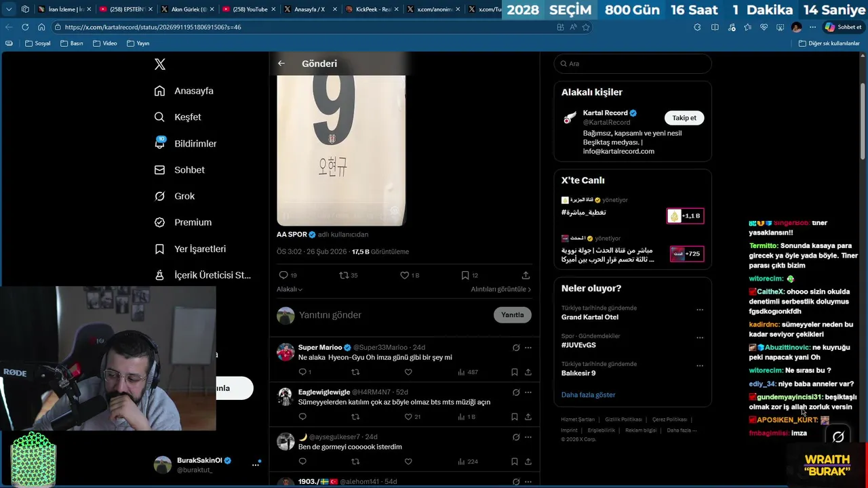Viewport: 868px width, 488px height.
Task: Bookmark Super Marioo's reply
Action: click(x=515, y=372)
